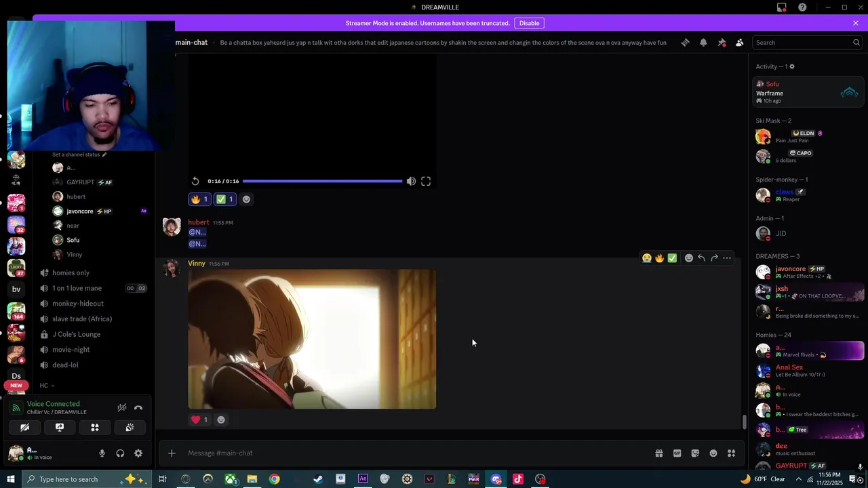Open Sofu's Warframe activity card
Screen dimensions: 868x488
pyautogui.click(x=808, y=92)
